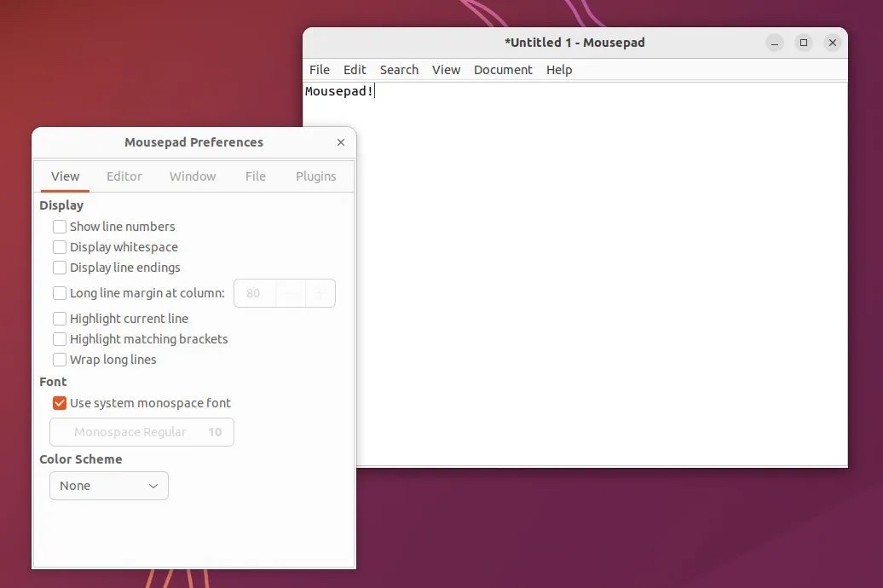Click the margin column input showing 80
This screenshot has width=883, height=588.
coord(253,293)
